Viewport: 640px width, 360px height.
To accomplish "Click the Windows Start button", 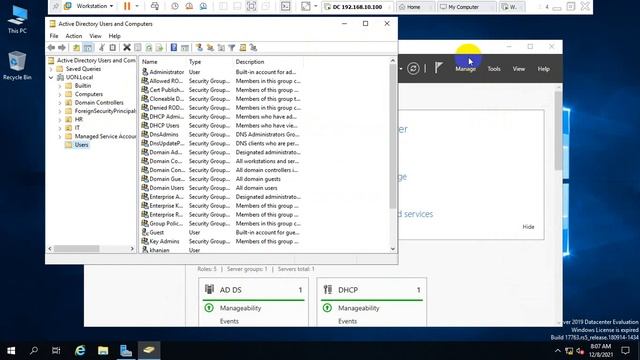I will point(11,350).
